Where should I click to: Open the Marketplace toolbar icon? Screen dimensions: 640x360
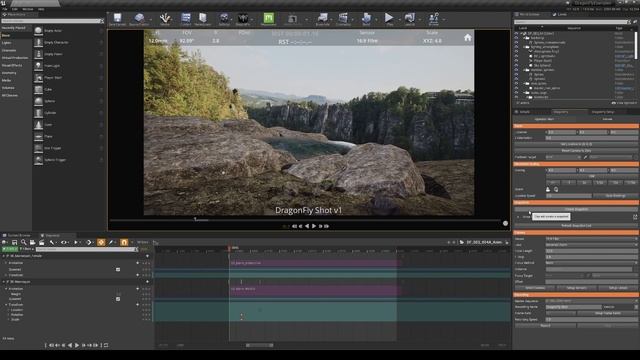pos(203,18)
